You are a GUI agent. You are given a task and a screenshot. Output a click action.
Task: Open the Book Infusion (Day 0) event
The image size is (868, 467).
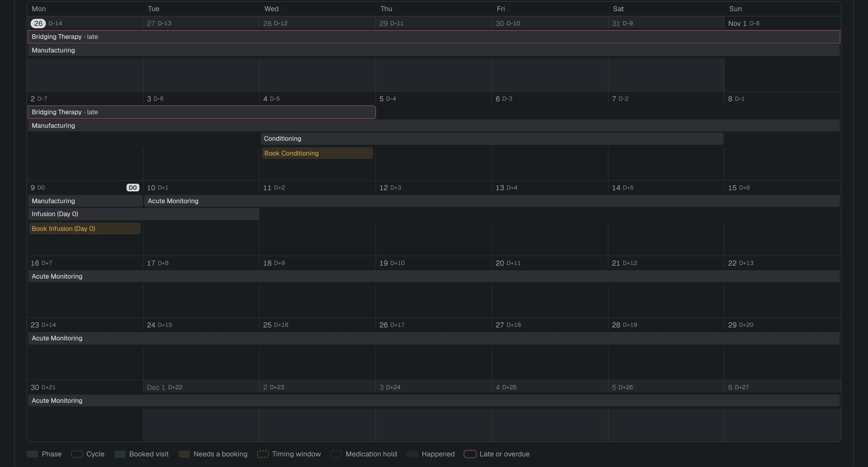(x=85, y=228)
